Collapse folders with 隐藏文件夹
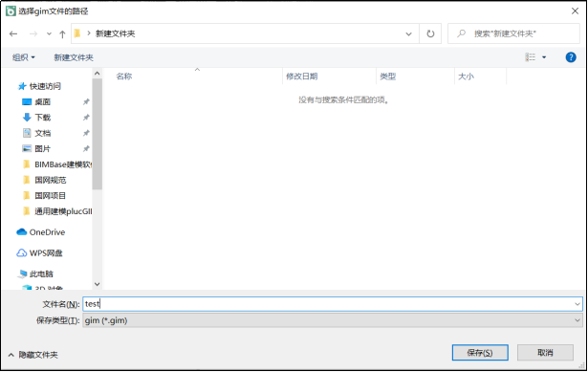 coord(33,355)
